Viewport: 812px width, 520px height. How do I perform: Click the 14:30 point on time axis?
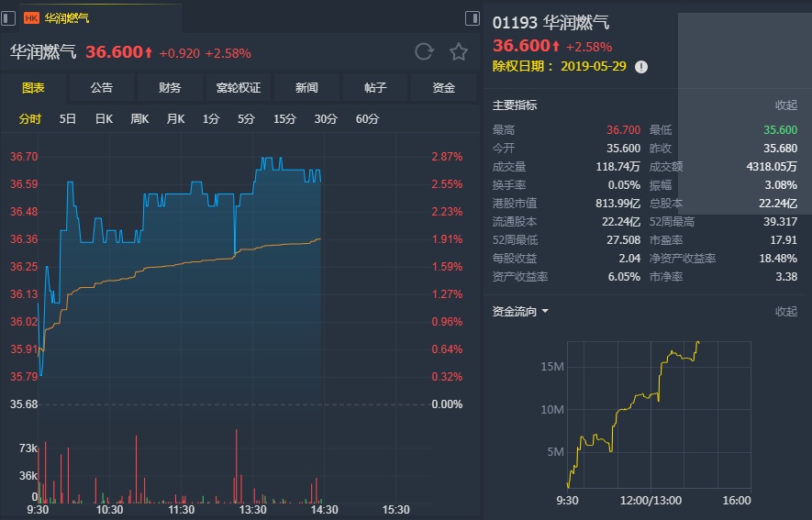click(325, 509)
